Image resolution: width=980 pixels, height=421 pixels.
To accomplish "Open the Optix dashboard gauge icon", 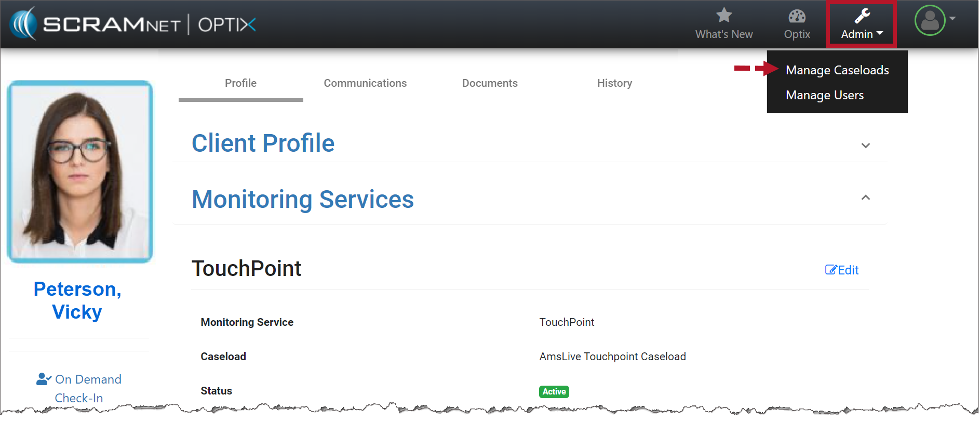I will tap(797, 16).
